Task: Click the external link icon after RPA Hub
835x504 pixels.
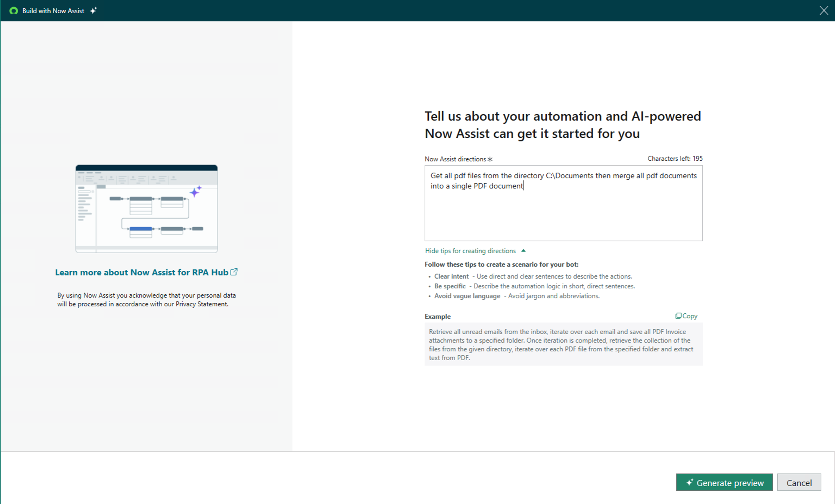Action: [234, 272]
